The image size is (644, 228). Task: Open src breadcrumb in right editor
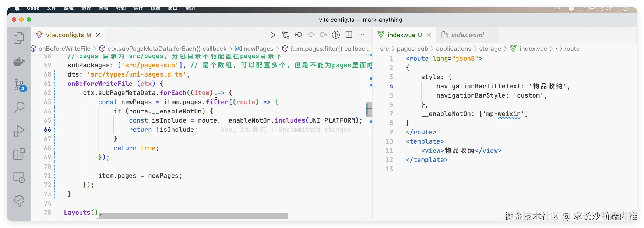pos(384,49)
